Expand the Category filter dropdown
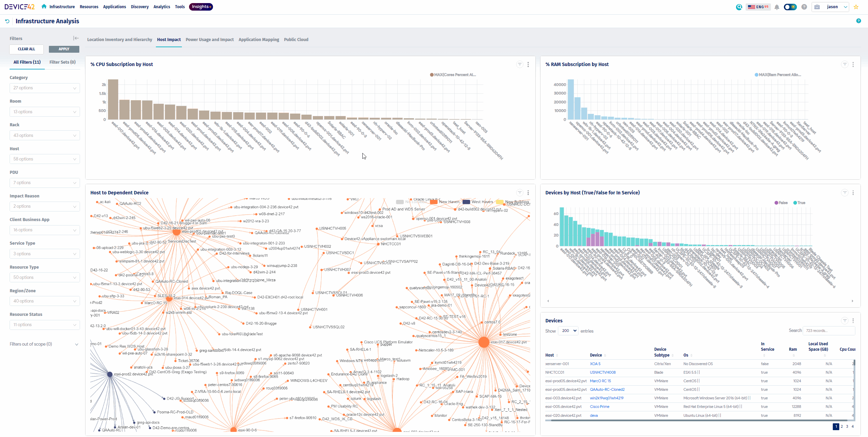The image size is (868, 437). pos(44,88)
